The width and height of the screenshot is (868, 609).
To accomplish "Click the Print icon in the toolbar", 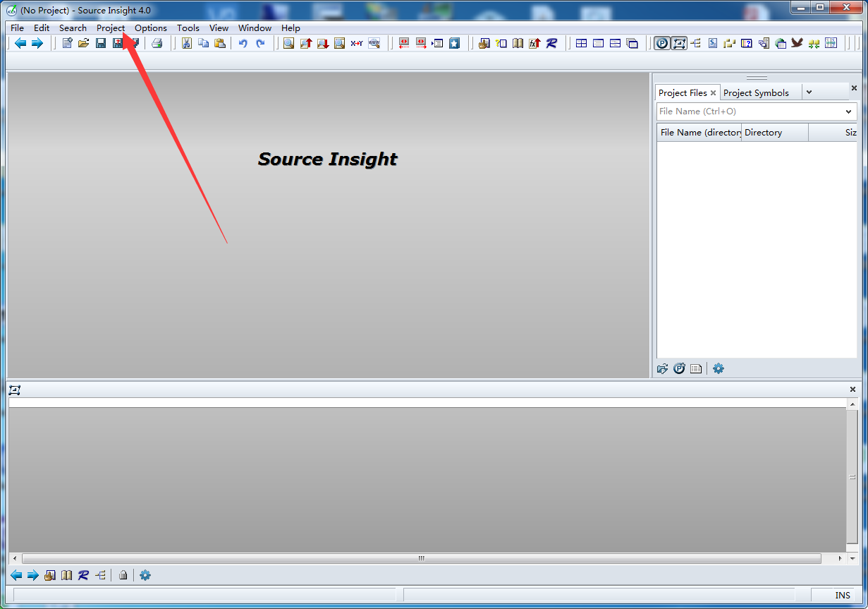I will click(x=157, y=43).
